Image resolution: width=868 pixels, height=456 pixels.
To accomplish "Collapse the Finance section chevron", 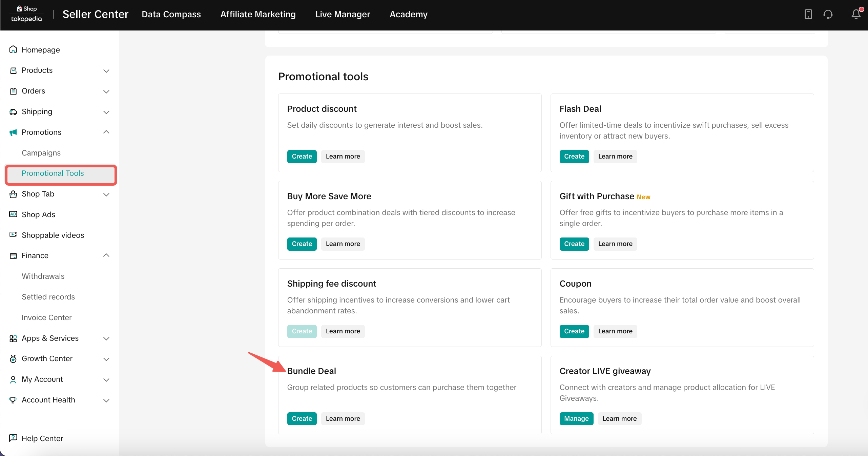I will [106, 255].
